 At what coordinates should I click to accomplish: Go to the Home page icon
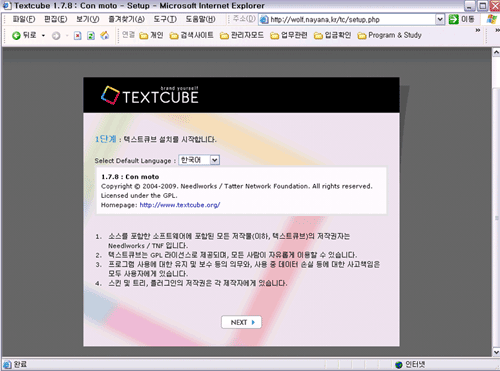point(105,35)
